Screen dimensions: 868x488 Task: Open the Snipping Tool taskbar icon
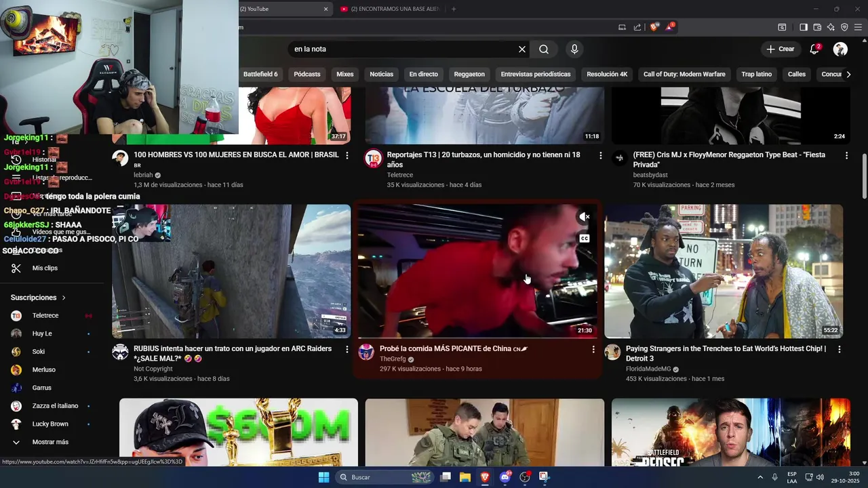tap(544, 477)
